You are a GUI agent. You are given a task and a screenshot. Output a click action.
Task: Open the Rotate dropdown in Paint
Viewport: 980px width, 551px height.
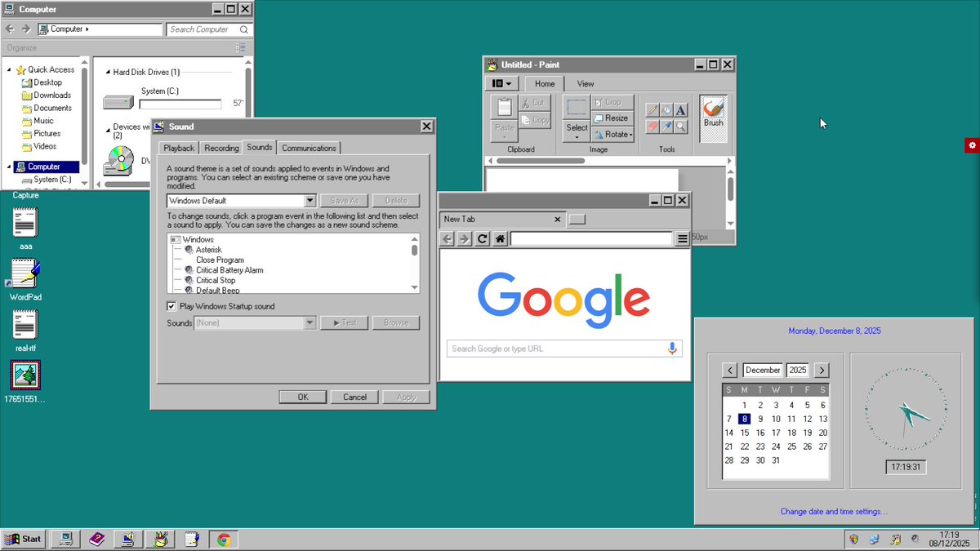click(x=612, y=134)
